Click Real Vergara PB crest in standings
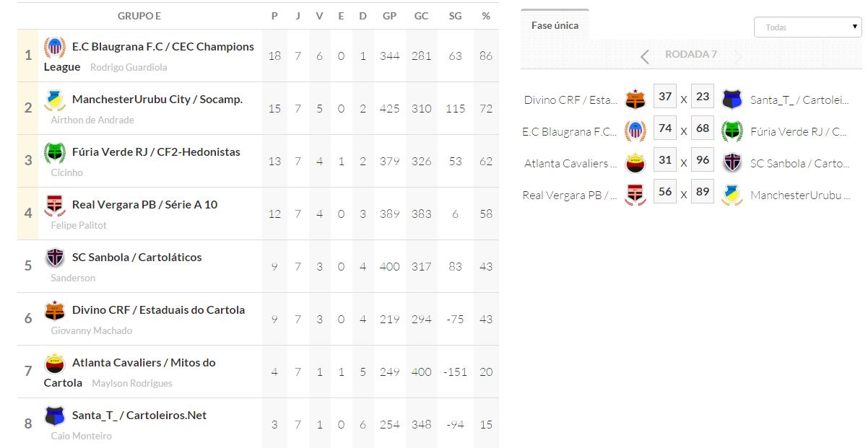The image size is (868, 448). 55,206
